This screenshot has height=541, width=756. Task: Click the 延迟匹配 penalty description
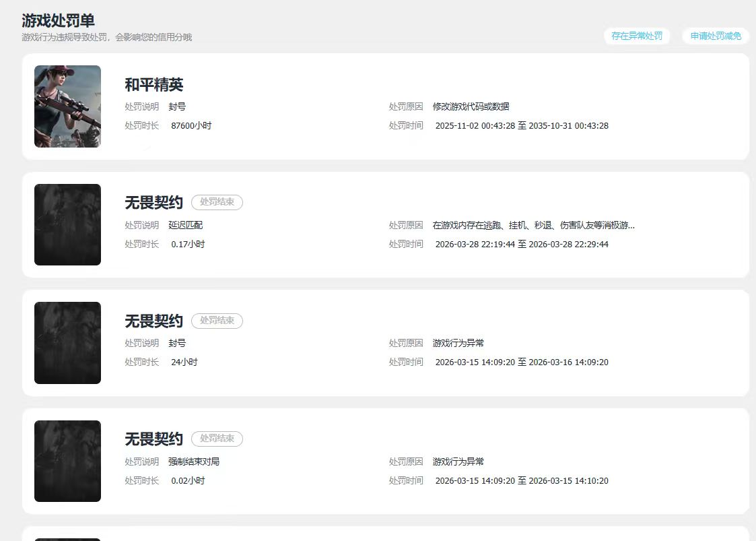(x=186, y=225)
